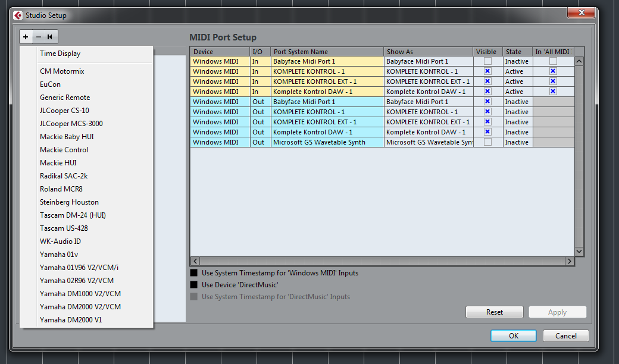Click the Reset button
Image resolution: width=619 pixels, height=364 pixels.
(x=494, y=312)
